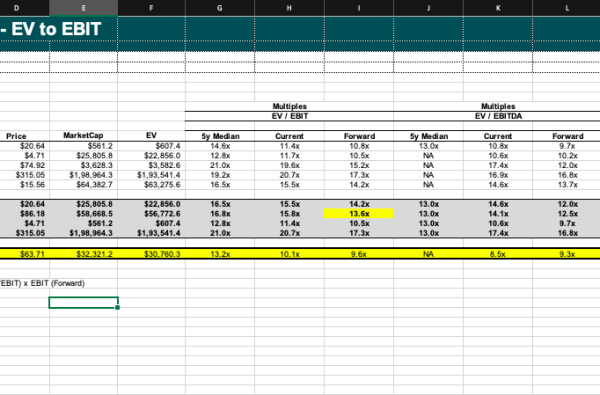Click the 11.7x Current value
600x395 pixels.
pos(289,156)
